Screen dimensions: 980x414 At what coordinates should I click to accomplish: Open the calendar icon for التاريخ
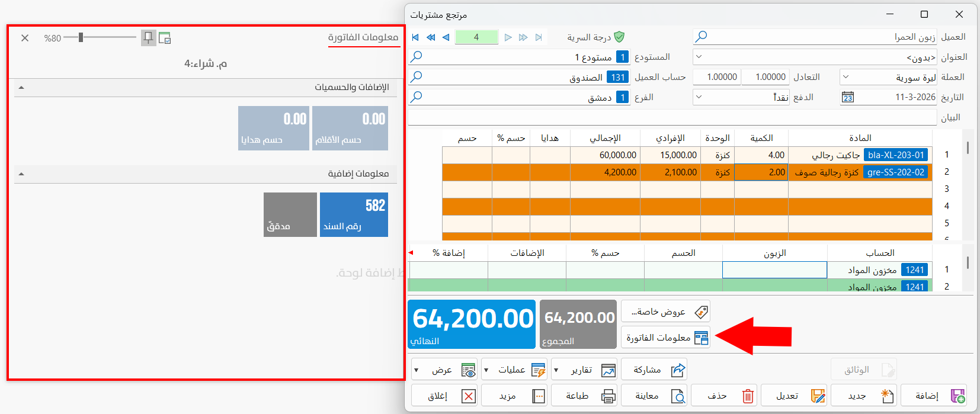click(x=848, y=97)
